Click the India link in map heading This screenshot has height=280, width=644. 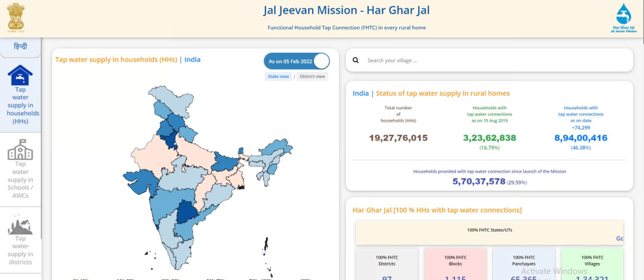192,60
